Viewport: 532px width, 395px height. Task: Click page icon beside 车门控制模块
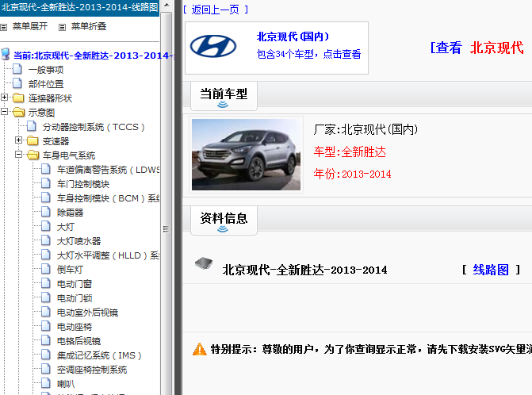coord(46,183)
